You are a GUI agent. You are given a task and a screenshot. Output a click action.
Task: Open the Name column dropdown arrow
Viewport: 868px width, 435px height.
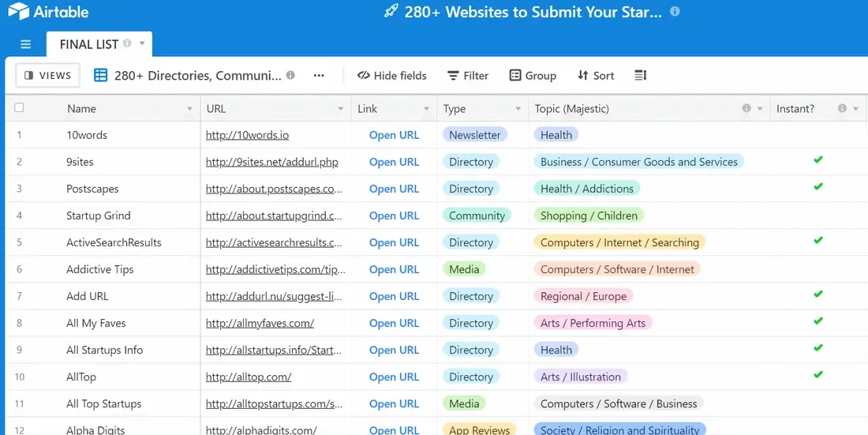tap(190, 109)
